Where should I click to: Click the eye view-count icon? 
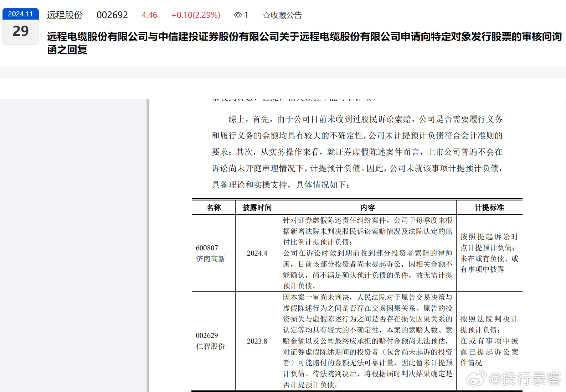pyautogui.click(x=238, y=15)
